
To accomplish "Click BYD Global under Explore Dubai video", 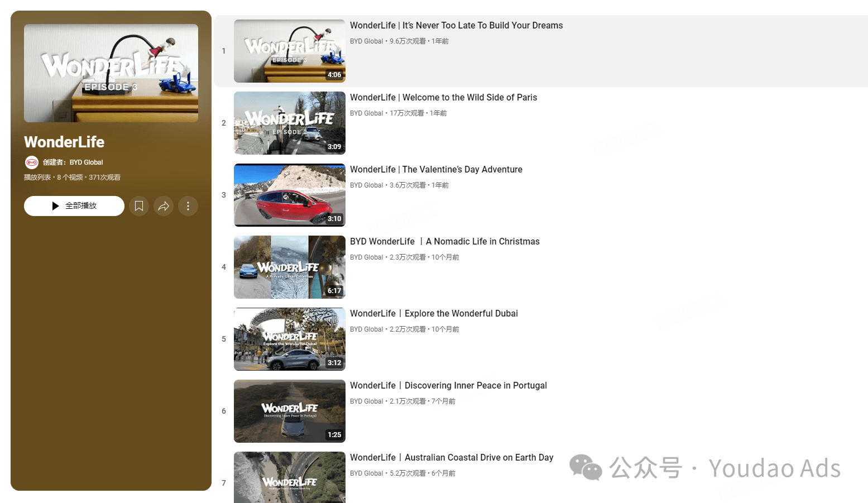I will [x=366, y=329].
